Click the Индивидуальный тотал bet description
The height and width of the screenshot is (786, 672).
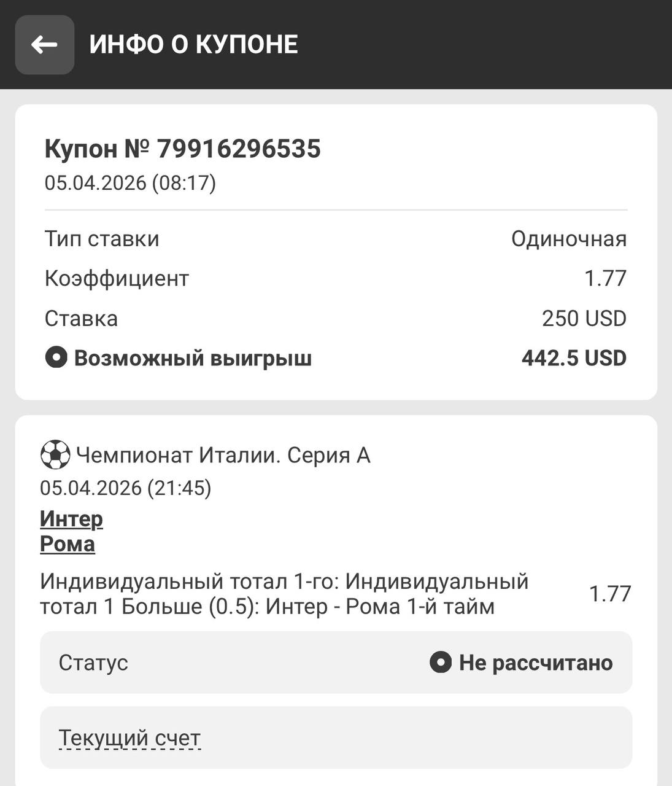(284, 594)
